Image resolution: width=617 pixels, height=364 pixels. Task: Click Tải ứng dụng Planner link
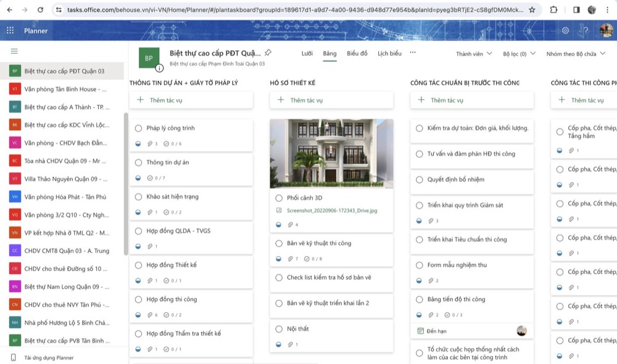[x=49, y=358]
